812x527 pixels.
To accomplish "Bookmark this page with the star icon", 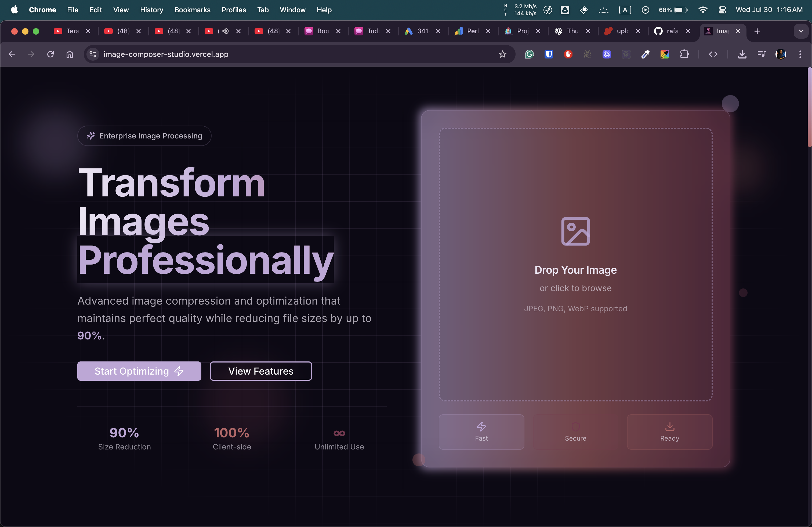I will click(x=502, y=54).
